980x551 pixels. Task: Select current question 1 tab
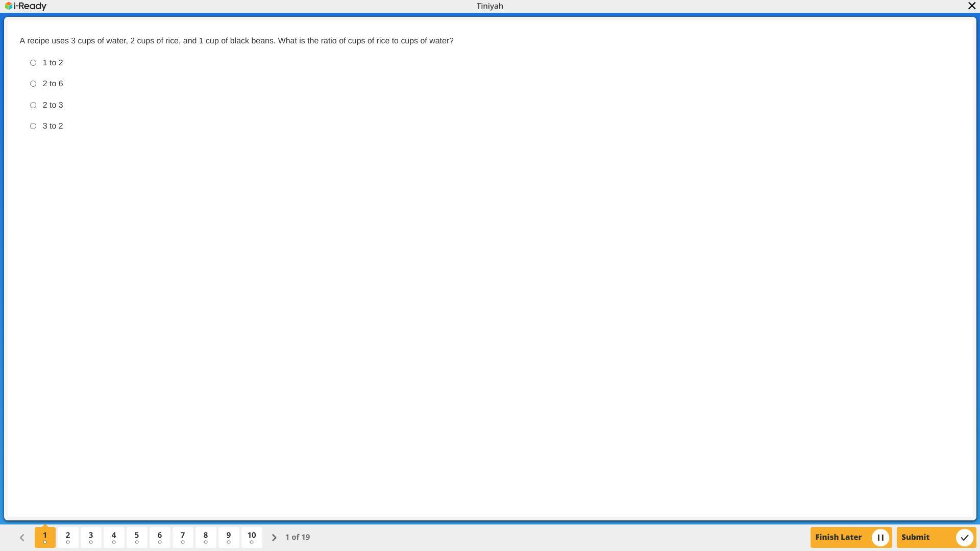tap(45, 537)
